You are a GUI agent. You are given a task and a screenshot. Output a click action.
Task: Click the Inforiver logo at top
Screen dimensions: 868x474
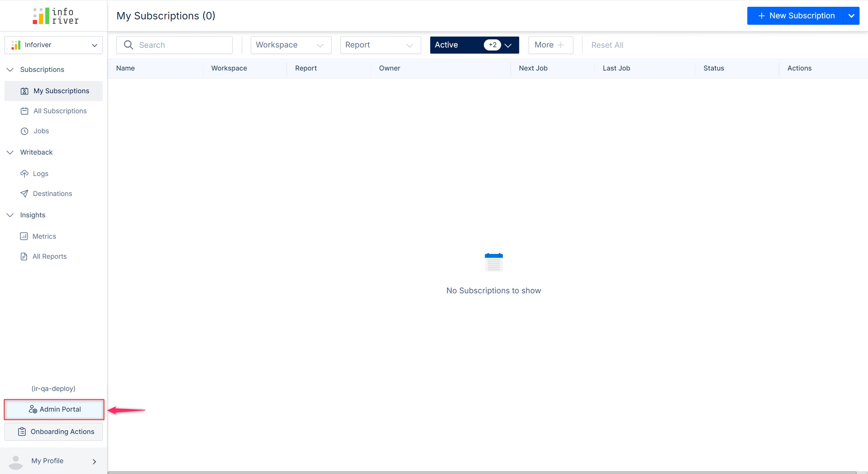(x=55, y=16)
